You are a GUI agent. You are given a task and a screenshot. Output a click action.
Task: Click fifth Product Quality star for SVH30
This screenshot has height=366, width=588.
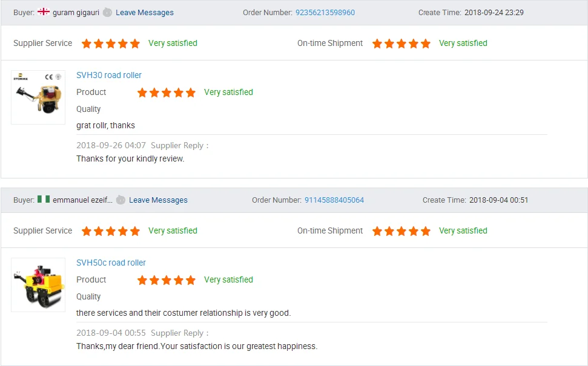tap(191, 93)
